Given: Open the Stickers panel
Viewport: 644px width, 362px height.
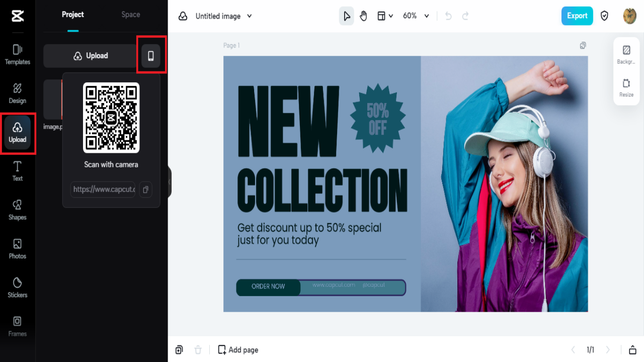Looking at the screenshot, I should (x=18, y=288).
